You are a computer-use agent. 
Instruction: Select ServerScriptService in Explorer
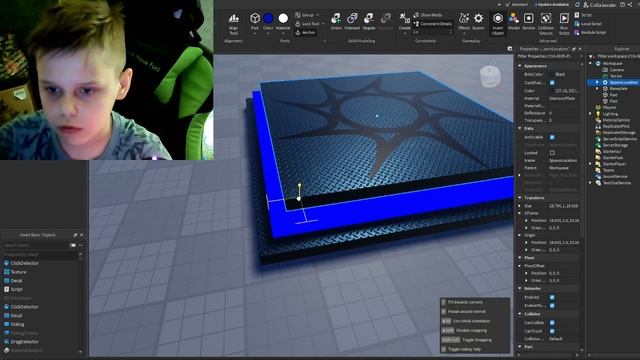click(620, 139)
